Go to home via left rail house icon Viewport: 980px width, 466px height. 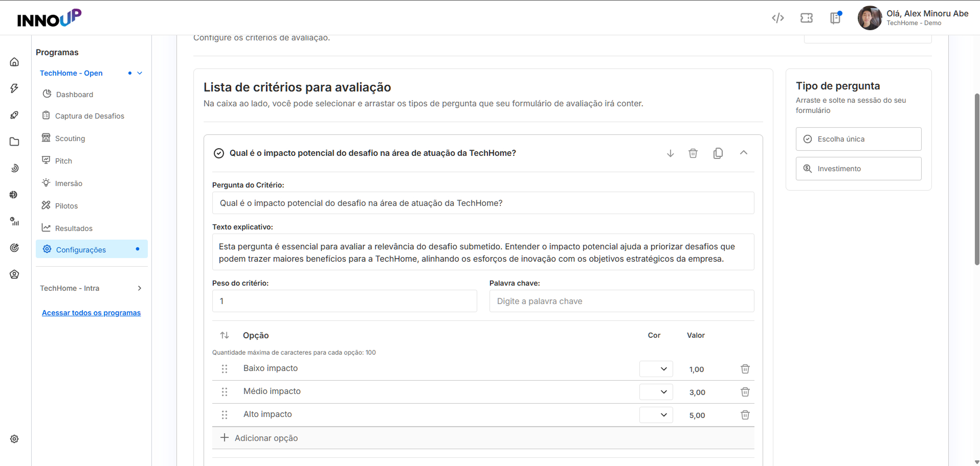(x=14, y=62)
